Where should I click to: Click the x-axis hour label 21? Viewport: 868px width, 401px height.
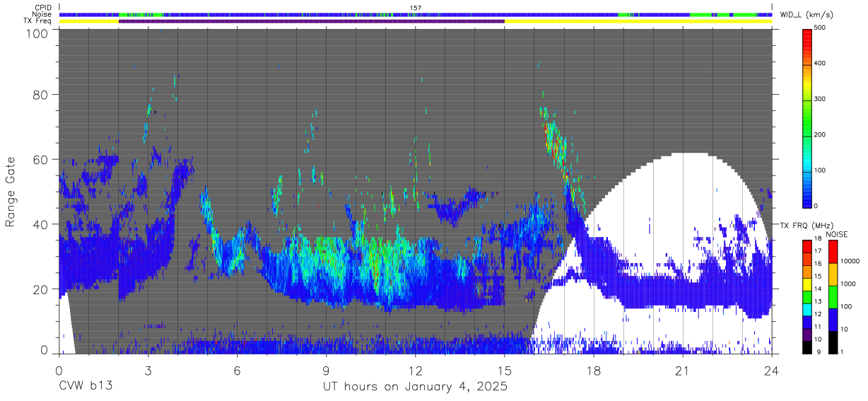point(683,370)
